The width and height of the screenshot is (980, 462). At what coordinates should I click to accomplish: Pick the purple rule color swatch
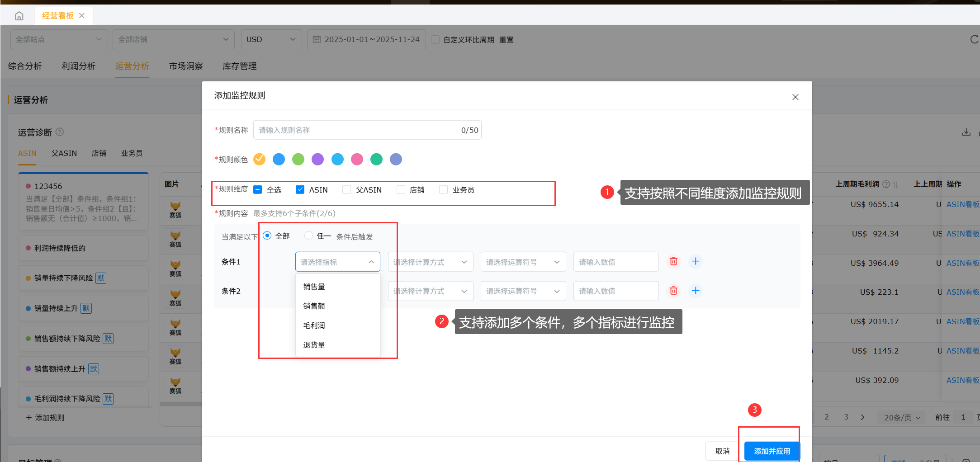pyautogui.click(x=318, y=159)
